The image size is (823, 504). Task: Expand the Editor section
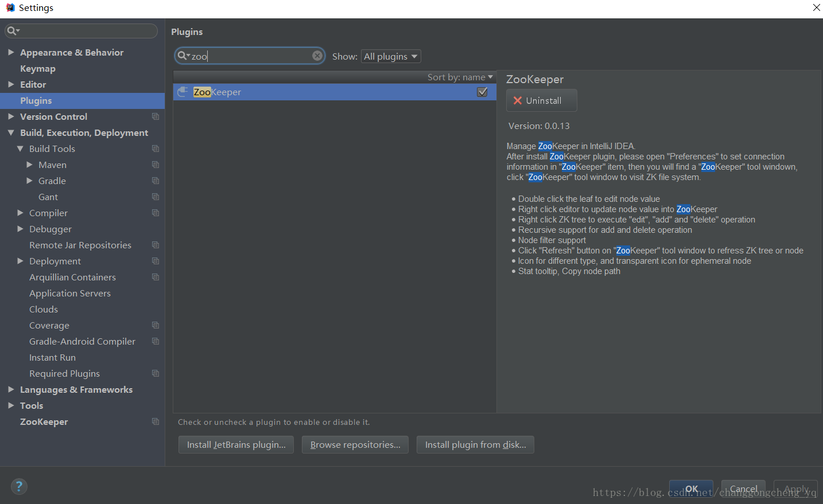coord(11,84)
